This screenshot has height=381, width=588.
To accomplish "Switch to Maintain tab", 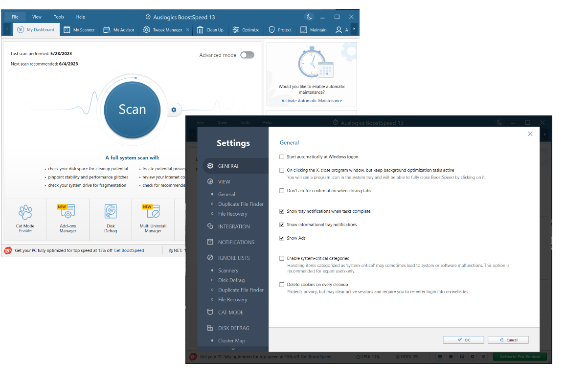I will [x=314, y=30].
